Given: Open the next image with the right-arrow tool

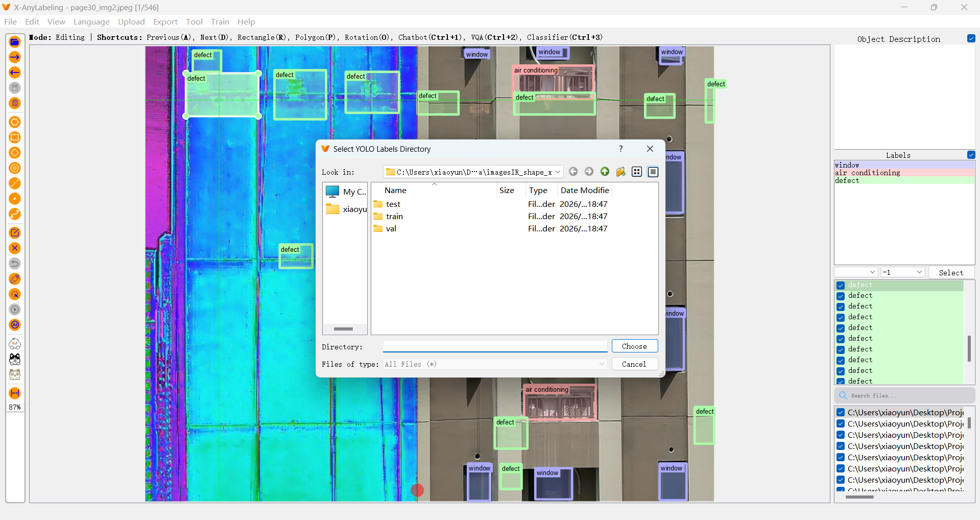Looking at the screenshot, I should [x=15, y=57].
